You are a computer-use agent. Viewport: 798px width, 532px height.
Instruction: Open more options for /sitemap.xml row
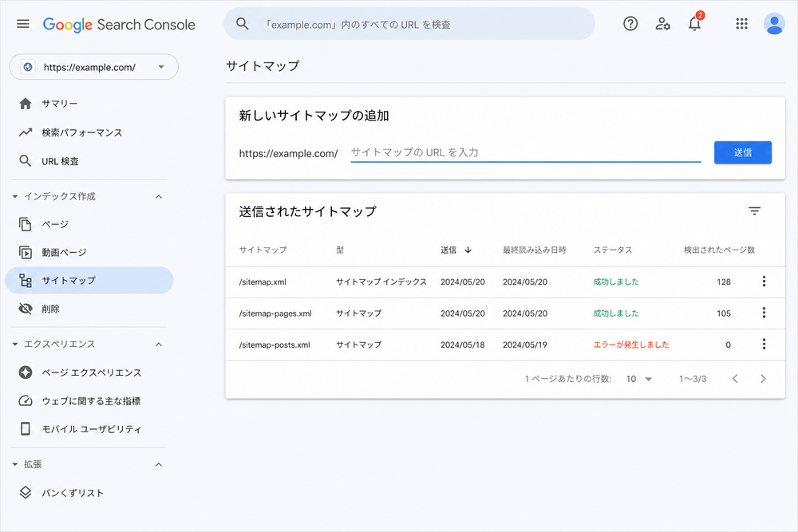coord(764,282)
